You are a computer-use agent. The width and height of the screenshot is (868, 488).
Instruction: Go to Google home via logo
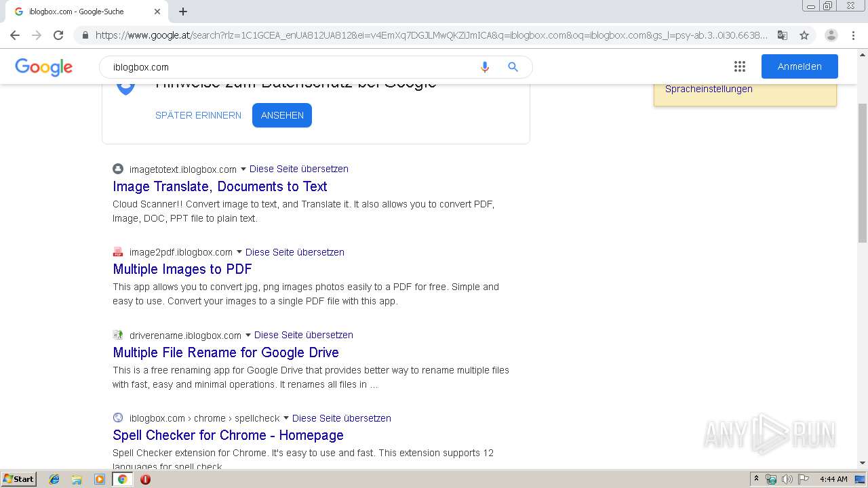click(43, 67)
